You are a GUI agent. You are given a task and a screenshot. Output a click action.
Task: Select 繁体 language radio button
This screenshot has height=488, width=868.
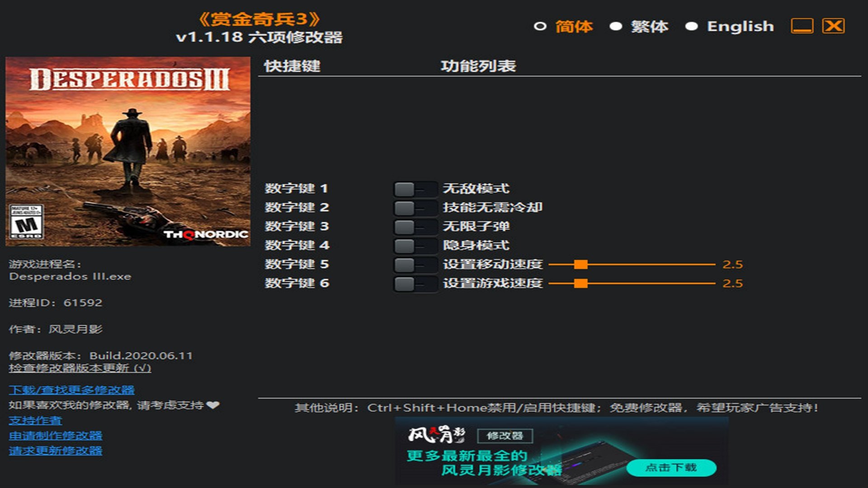(x=615, y=26)
